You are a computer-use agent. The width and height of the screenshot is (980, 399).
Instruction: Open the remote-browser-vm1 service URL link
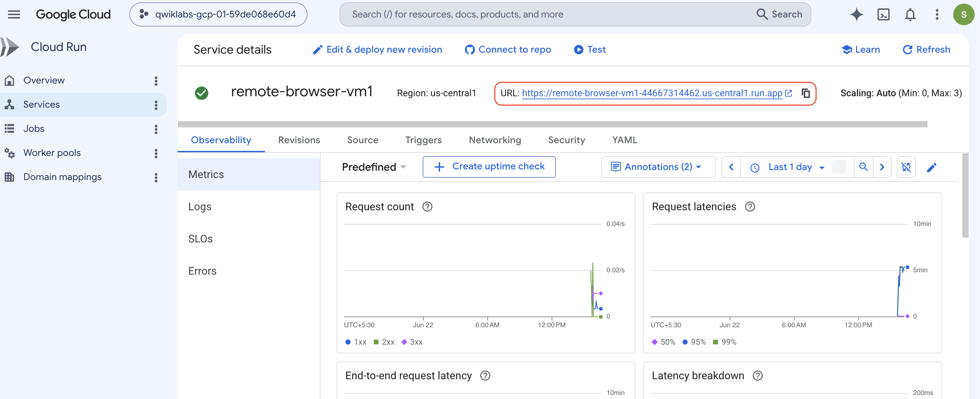[657, 93]
